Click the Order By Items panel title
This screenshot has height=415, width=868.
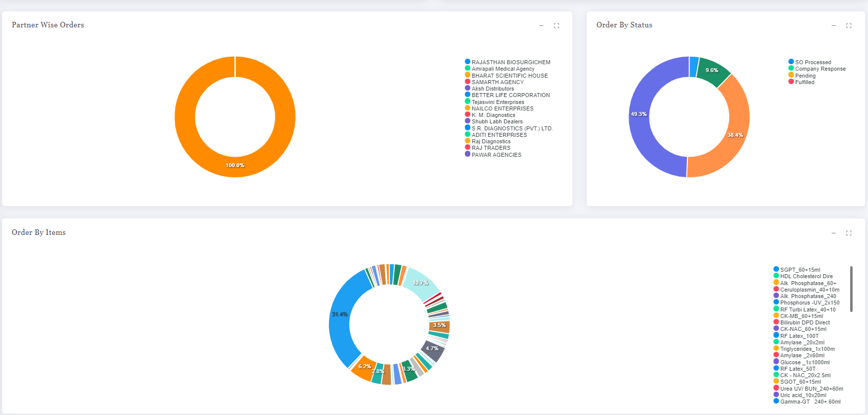[x=39, y=232]
